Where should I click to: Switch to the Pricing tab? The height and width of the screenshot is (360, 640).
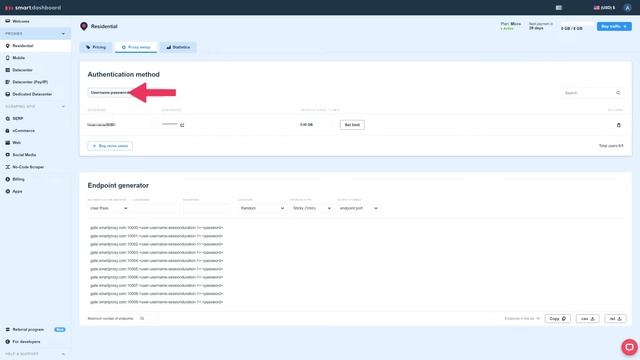96,47
